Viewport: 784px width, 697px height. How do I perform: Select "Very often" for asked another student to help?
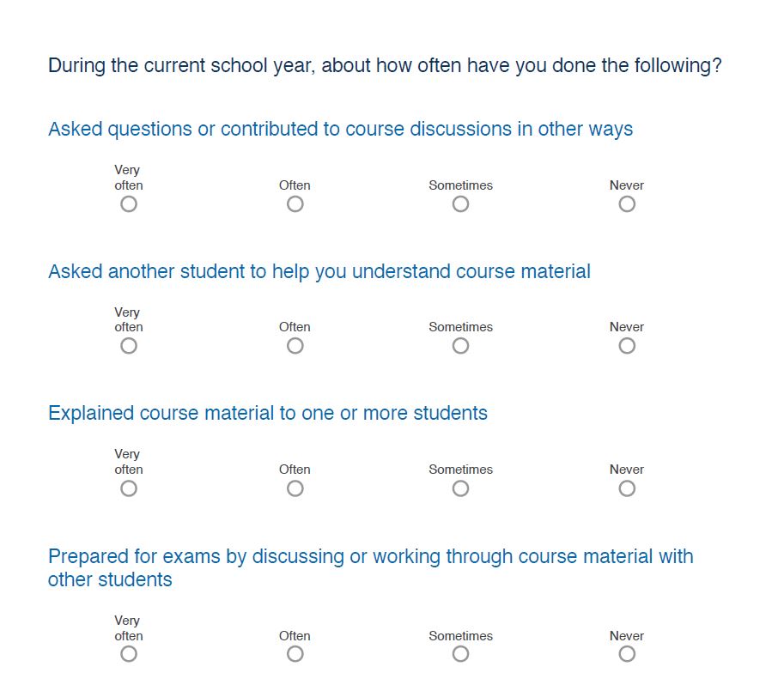(x=129, y=346)
